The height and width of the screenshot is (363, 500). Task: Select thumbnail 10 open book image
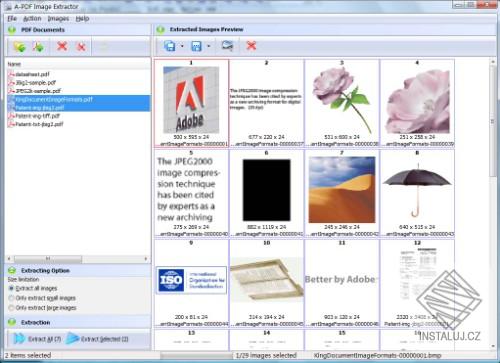(x=267, y=283)
